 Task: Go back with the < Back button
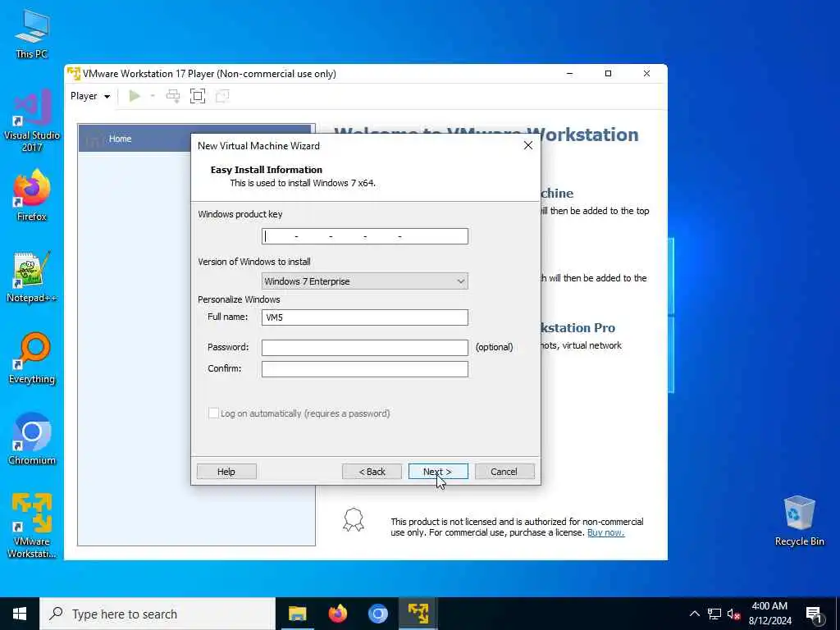pyautogui.click(x=372, y=472)
